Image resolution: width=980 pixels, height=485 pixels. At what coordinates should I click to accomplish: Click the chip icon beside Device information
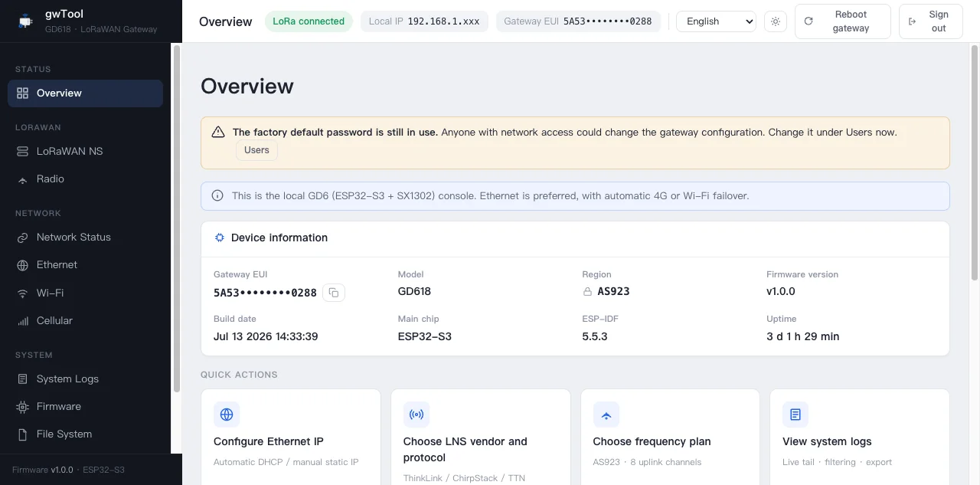point(220,238)
